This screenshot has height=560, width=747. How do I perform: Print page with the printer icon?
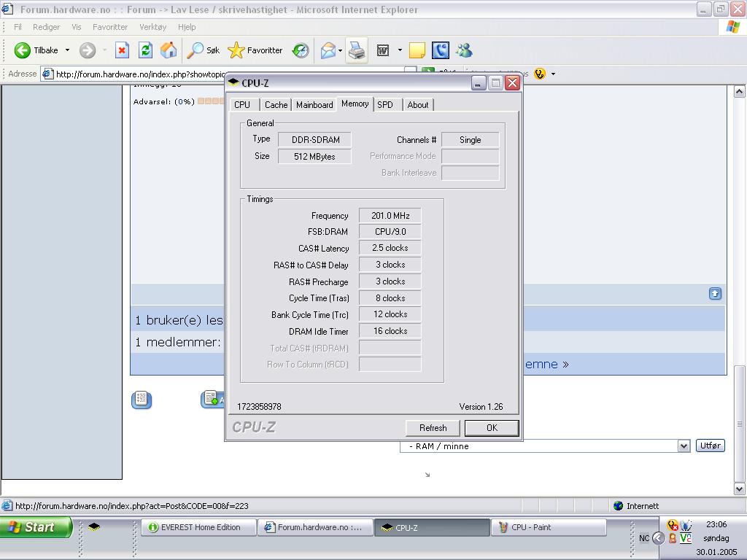tap(356, 50)
